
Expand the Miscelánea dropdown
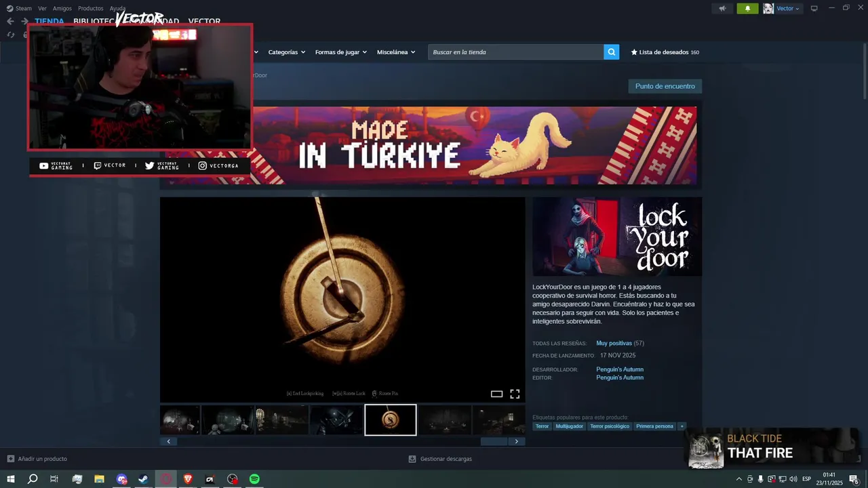point(396,52)
